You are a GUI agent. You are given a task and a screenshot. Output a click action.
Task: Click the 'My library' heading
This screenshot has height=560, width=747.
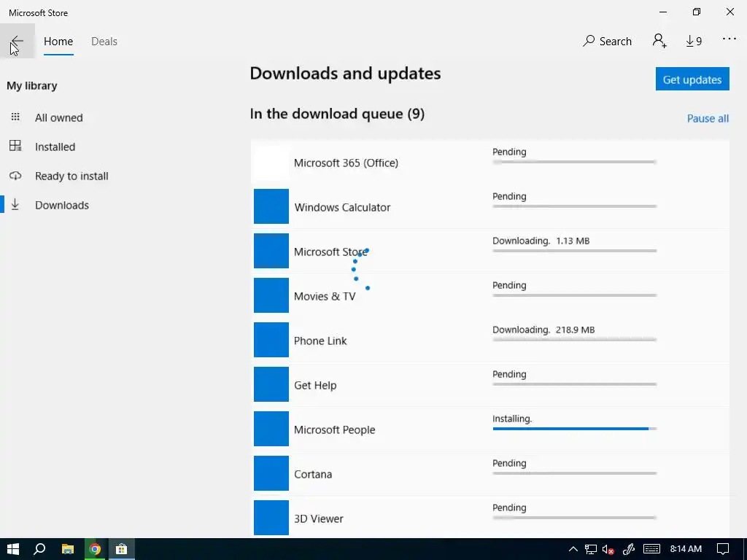[32, 86]
